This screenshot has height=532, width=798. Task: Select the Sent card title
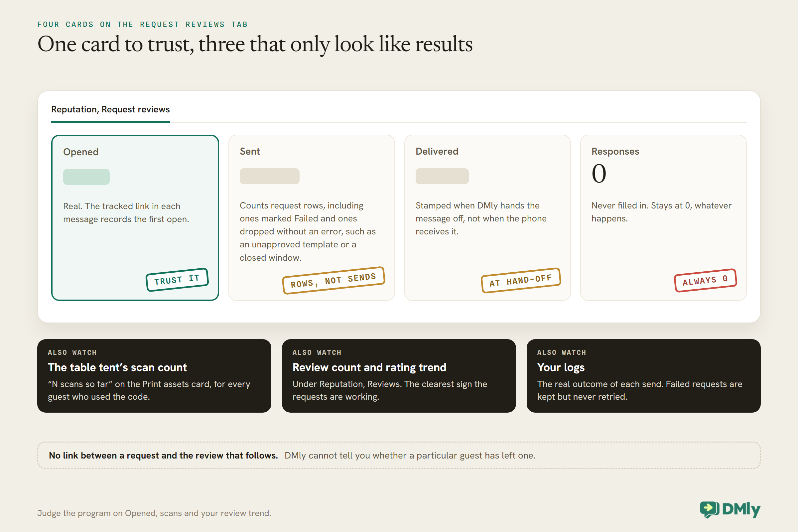(x=250, y=151)
